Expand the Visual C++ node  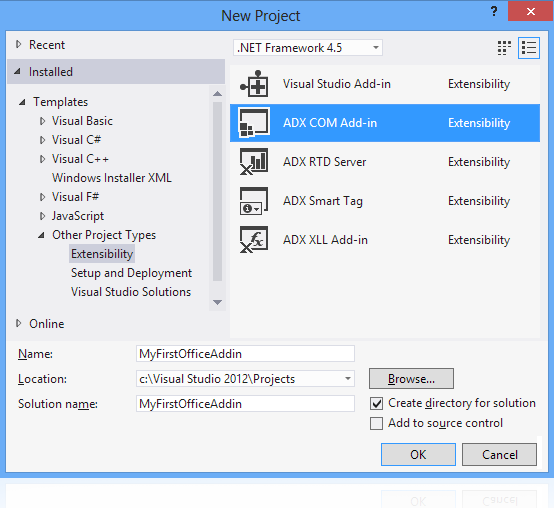[42, 159]
